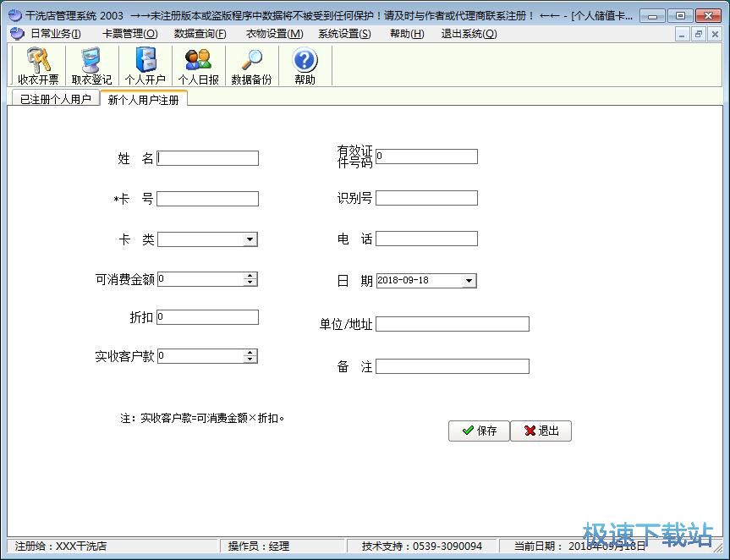Focus the 识别号 input field
This screenshot has width=730, height=560.
(x=426, y=198)
